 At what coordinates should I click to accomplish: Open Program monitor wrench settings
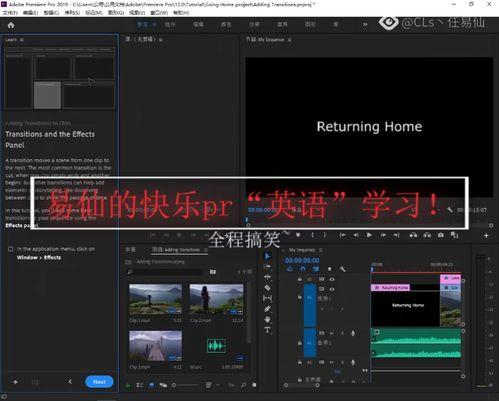pyautogui.click(x=450, y=210)
